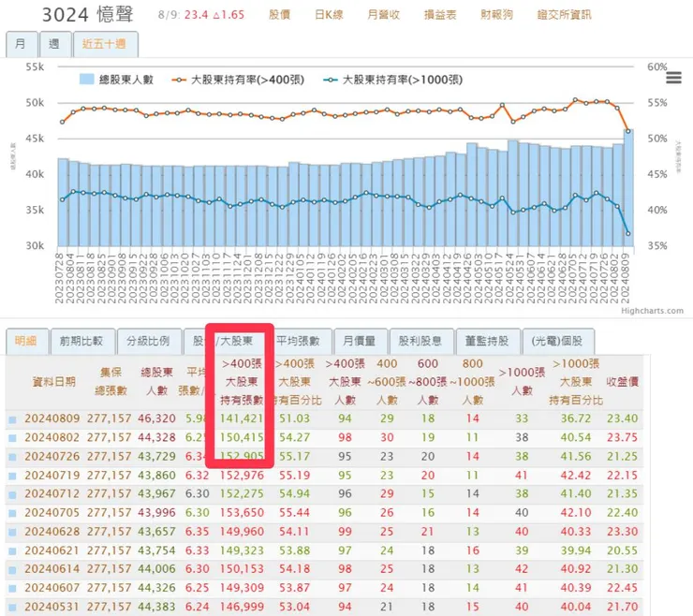Screen dimensions: 693x616
Task: Click the 集保總張數 column header
Action: coord(111,382)
